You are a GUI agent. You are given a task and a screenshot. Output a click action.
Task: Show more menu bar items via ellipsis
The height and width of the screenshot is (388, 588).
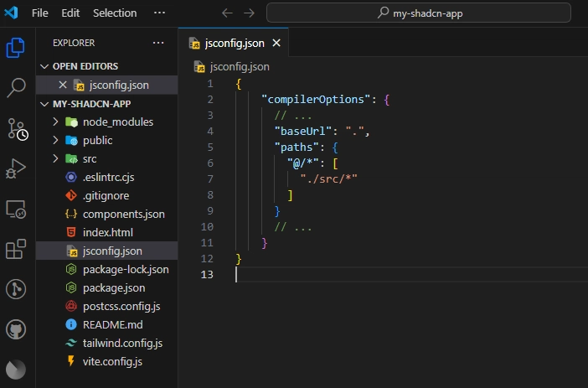click(159, 13)
